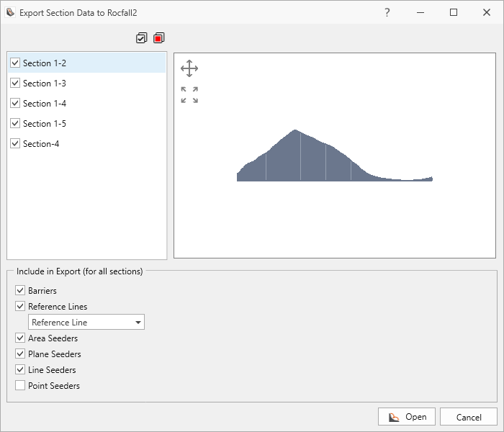Activate the pan tool in preview
The width and height of the screenshot is (504, 432).
(x=189, y=68)
